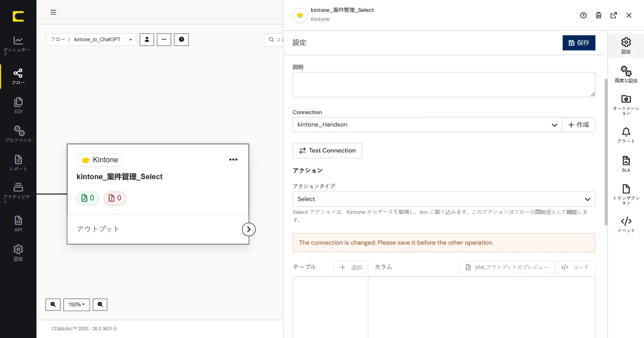Click the user icon button in flow toolbar

click(147, 39)
